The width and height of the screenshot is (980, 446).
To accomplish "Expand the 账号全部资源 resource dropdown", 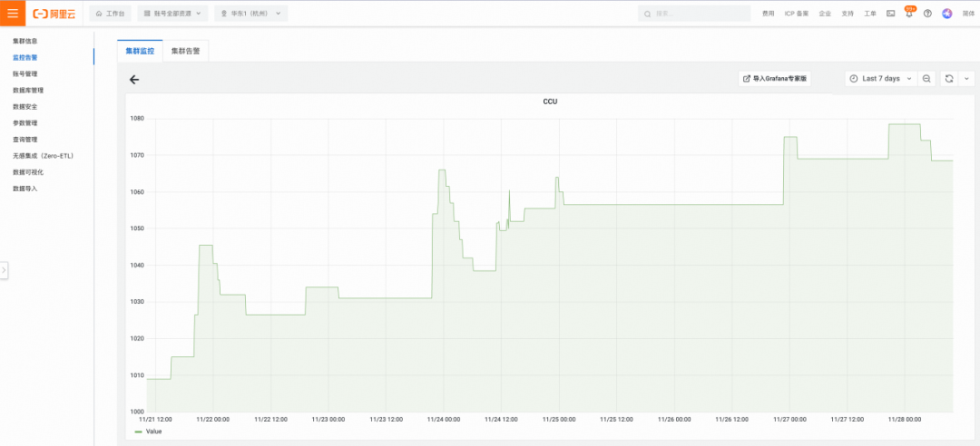I will [172, 13].
